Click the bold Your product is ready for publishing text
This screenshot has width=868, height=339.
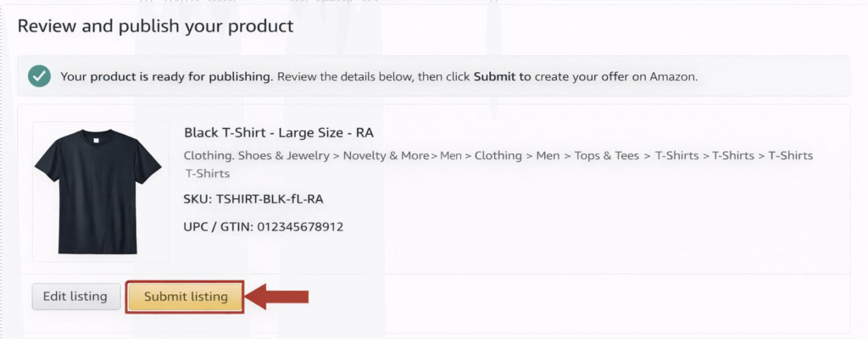166,76
